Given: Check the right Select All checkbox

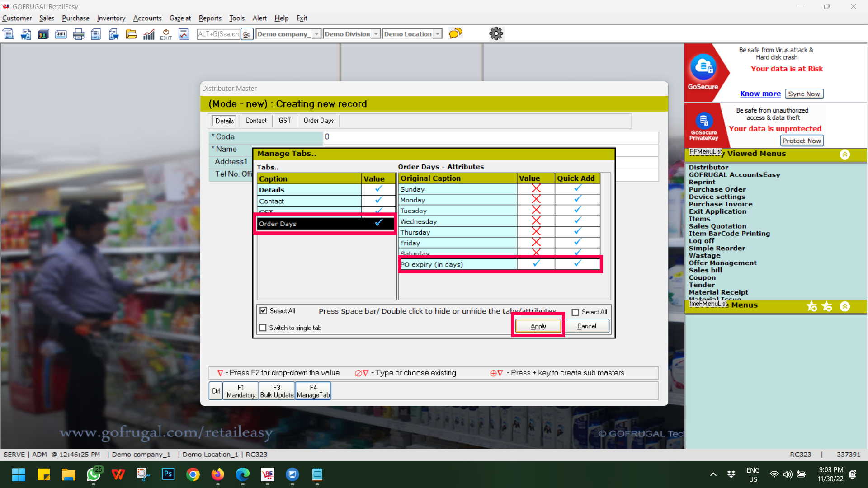Looking at the screenshot, I should (x=575, y=312).
